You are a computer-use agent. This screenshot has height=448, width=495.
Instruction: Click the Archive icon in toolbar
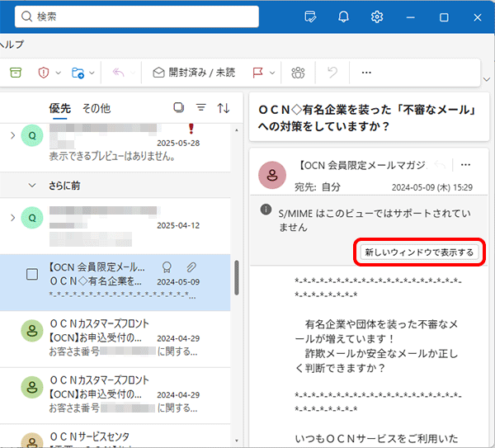[x=15, y=73]
